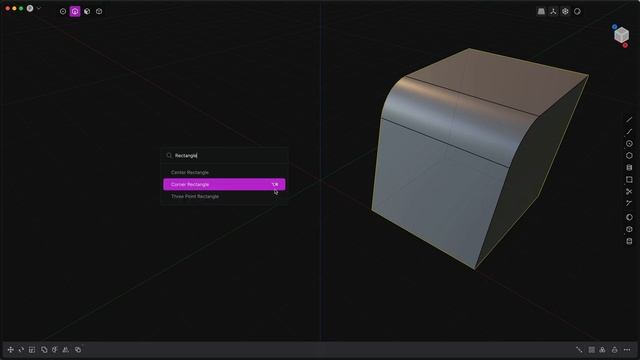This screenshot has height=360, width=640.
Task: Activate the Scale command in bottom bar
Action: pyautogui.click(x=32, y=350)
